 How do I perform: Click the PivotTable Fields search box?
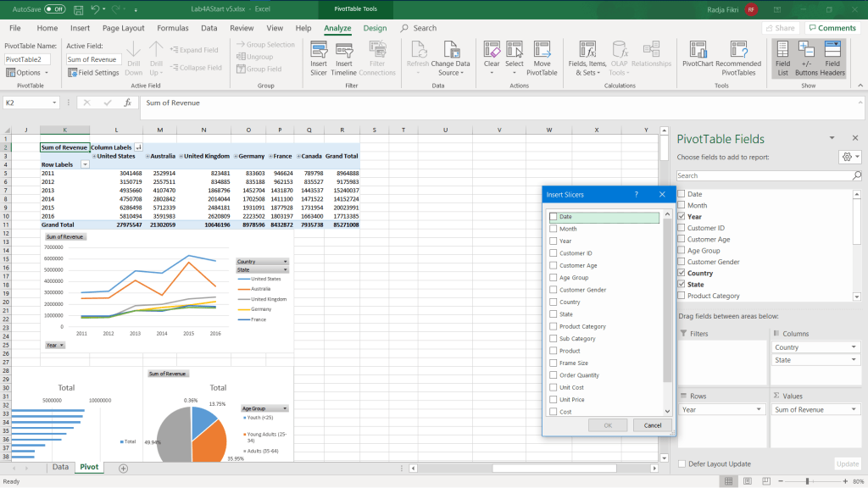764,175
